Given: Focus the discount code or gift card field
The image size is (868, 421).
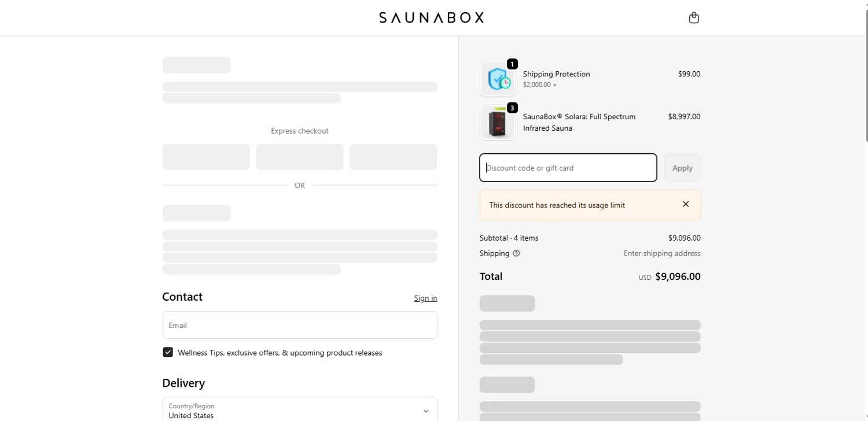Looking at the screenshot, I should 568,168.
